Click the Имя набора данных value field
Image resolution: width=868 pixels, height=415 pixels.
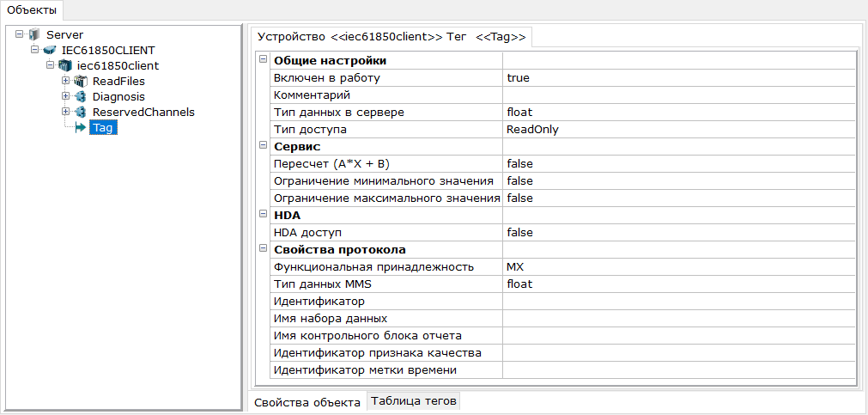pyautogui.click(x=678, y=319)
